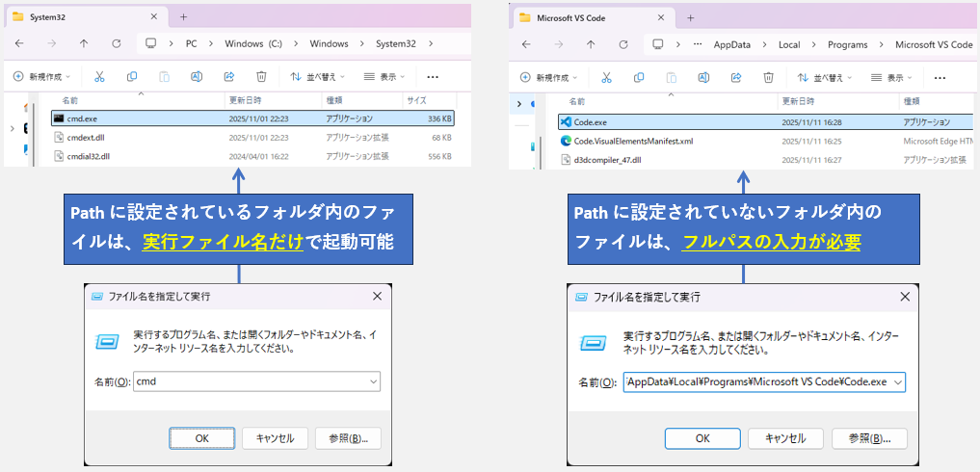The height and width of the screenshot is (472, 980).
Task: Click the name field containing Code.exe path
Action: point(765,382)
